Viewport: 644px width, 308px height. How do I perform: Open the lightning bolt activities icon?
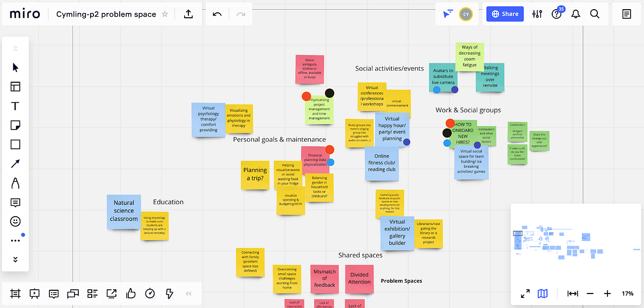170,293
